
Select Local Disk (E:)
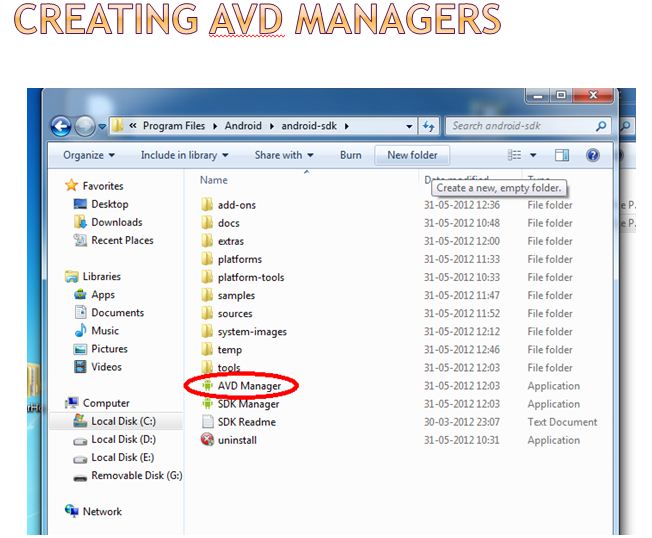(123, 457)
